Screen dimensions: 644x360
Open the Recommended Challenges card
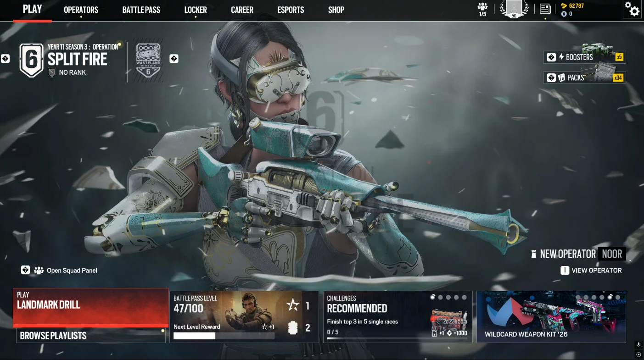[x=398, y=317]
